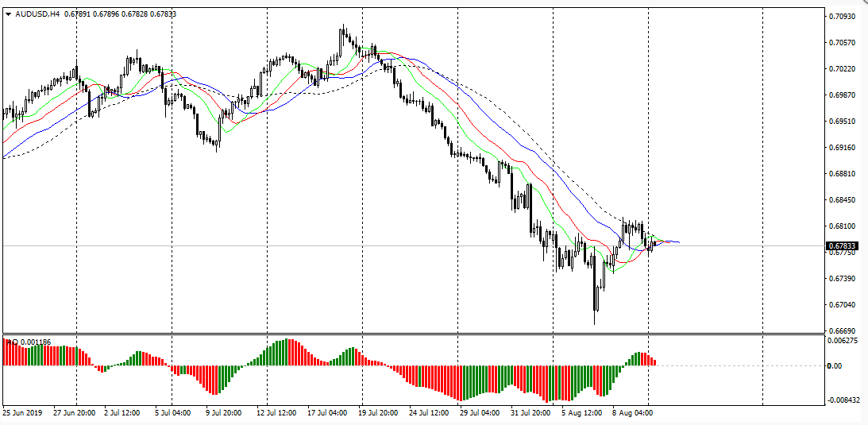
Task: Click the highest candle peak near 17 Jul
Action: click(342, 28)
